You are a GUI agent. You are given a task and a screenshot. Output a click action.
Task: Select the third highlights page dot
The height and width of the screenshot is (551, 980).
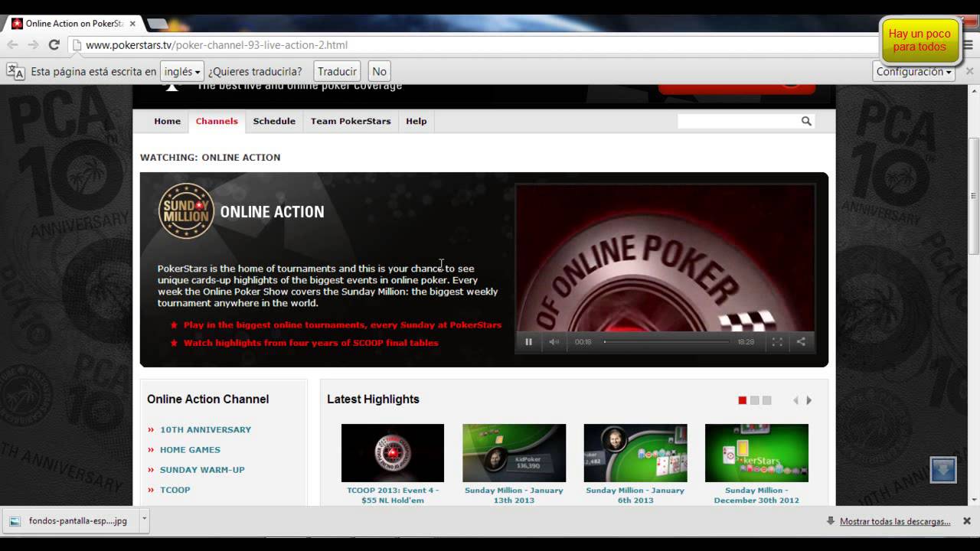(766, 400)
